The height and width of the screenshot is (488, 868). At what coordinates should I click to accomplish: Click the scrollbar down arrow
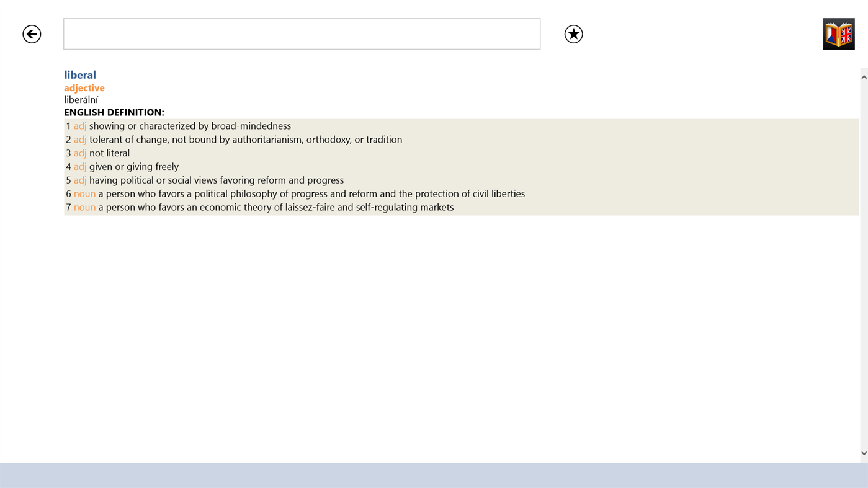tap(863, 453)
